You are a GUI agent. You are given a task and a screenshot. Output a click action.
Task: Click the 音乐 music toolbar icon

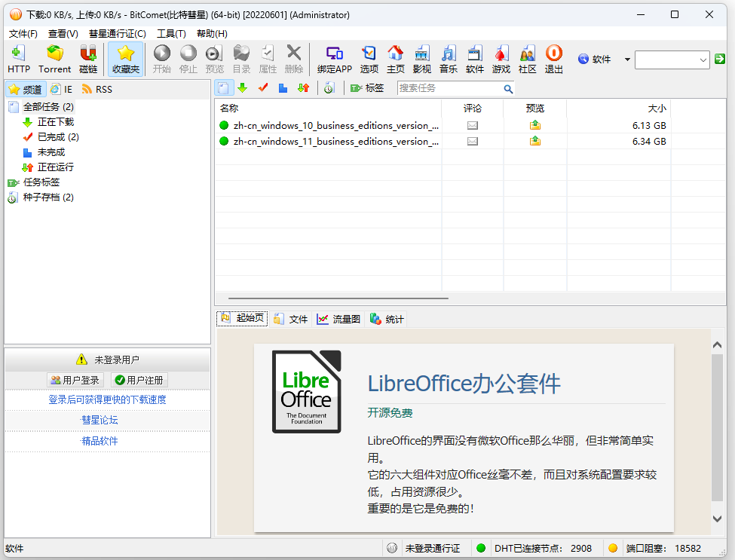[x=449, y=59]
